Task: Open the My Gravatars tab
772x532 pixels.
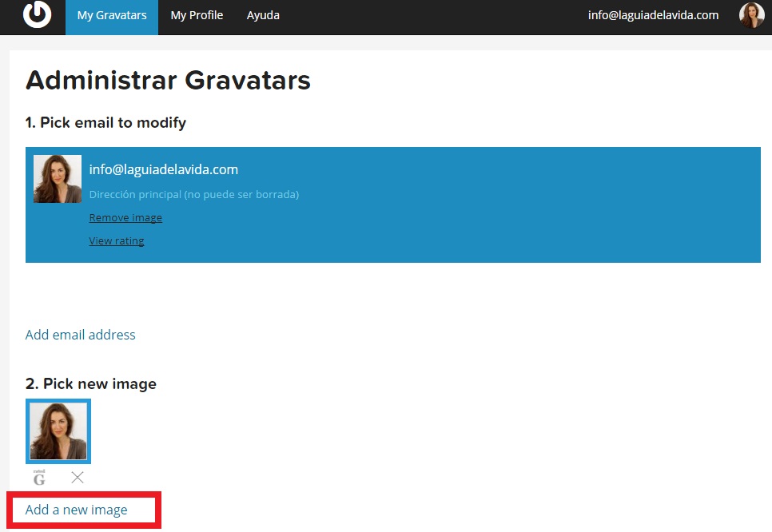Action: tap(111, 15)
